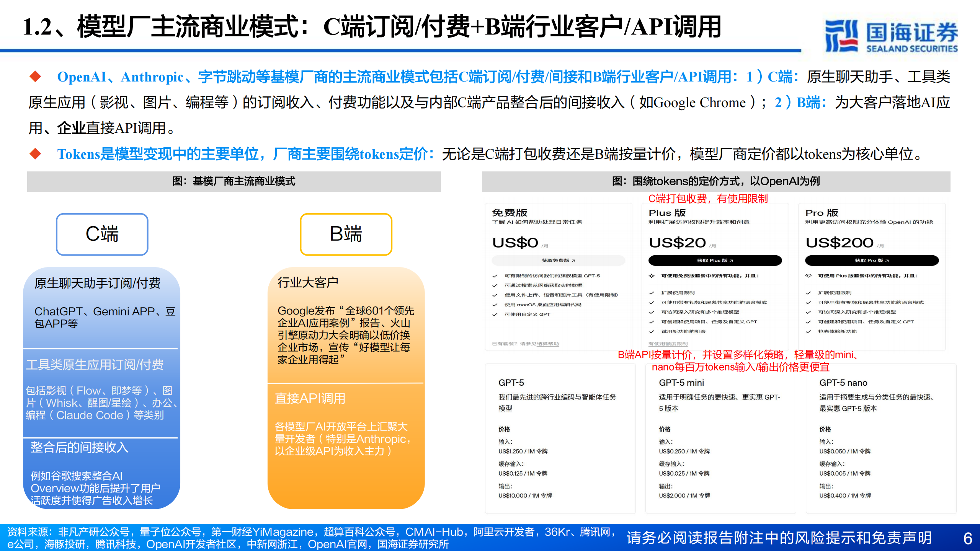
Task: Select the B端 box
Action: (x=346, y=234)
